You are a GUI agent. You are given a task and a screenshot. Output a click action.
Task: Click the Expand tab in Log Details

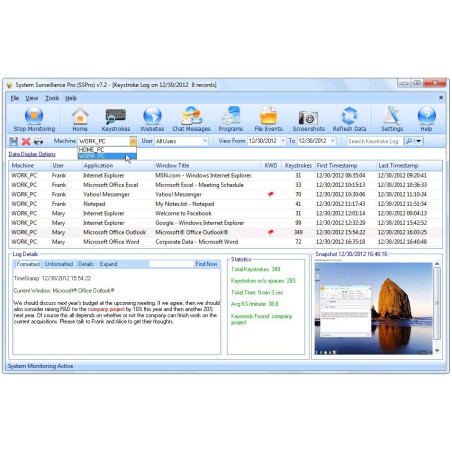[108, 264]
